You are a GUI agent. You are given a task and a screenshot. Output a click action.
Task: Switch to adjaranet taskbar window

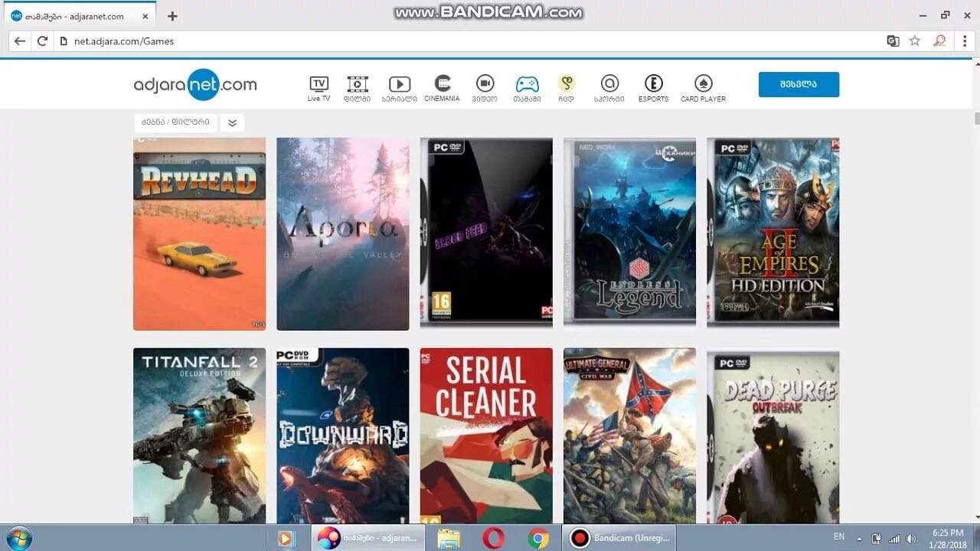[x=367, y=538]
